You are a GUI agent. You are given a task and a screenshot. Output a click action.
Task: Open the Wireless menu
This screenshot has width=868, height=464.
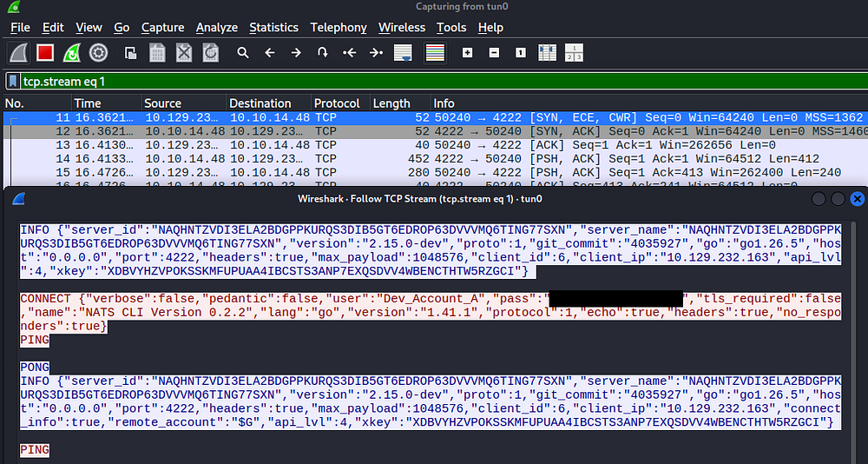tap(402, 27)
